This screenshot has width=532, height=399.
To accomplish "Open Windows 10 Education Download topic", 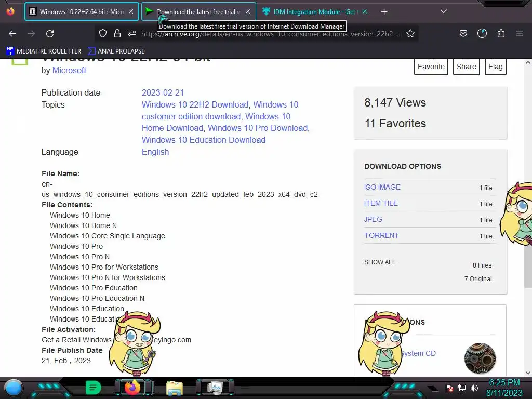I will point(204,140).
